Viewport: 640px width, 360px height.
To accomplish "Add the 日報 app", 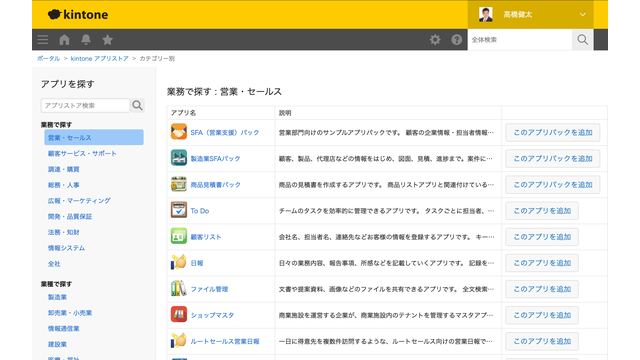I will coord(542,263).
